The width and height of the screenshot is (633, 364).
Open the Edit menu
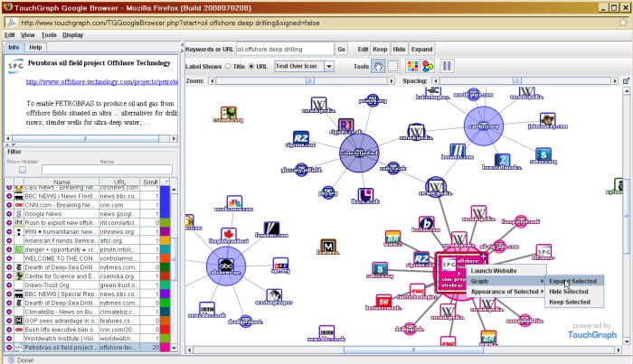10,35
